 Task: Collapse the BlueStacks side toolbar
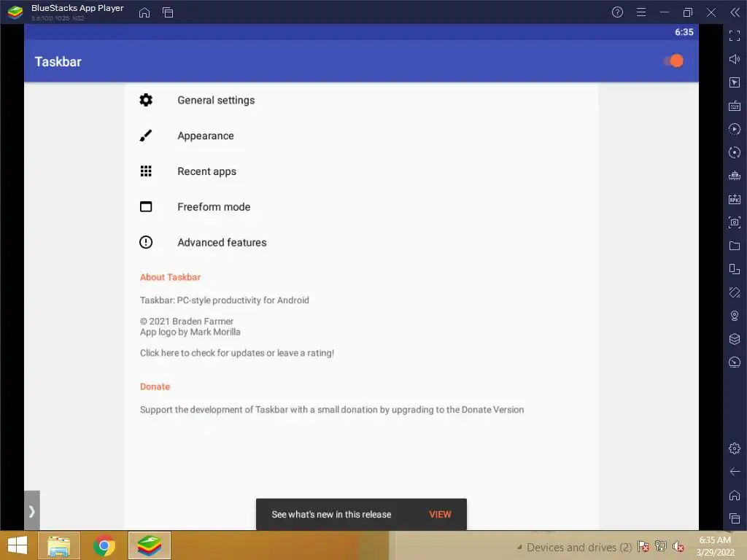click(x=735, y=12)
